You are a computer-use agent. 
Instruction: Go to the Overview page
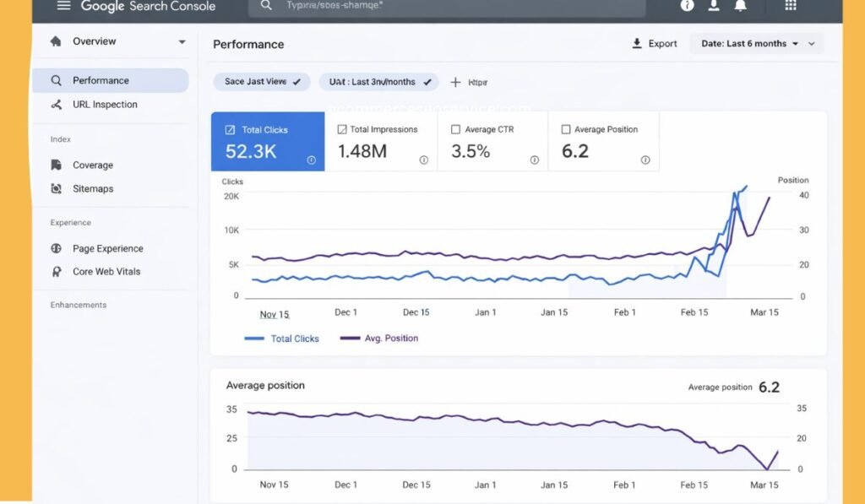click(x=95, y=41)
